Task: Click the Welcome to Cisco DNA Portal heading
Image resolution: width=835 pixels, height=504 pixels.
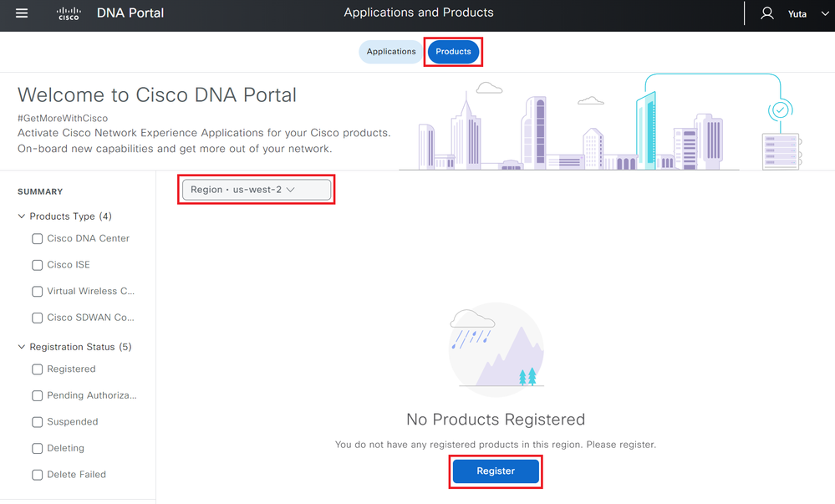Action: (157, 94)
